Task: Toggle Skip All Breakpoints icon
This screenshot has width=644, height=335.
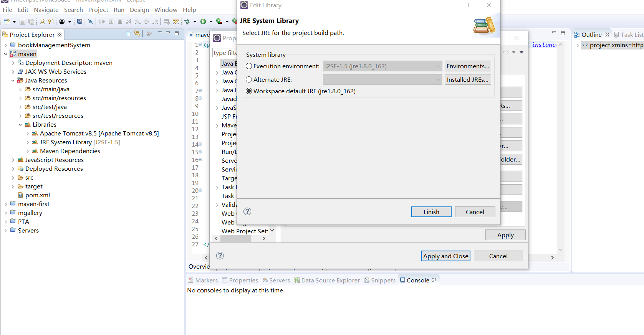Action: [90, 21]
